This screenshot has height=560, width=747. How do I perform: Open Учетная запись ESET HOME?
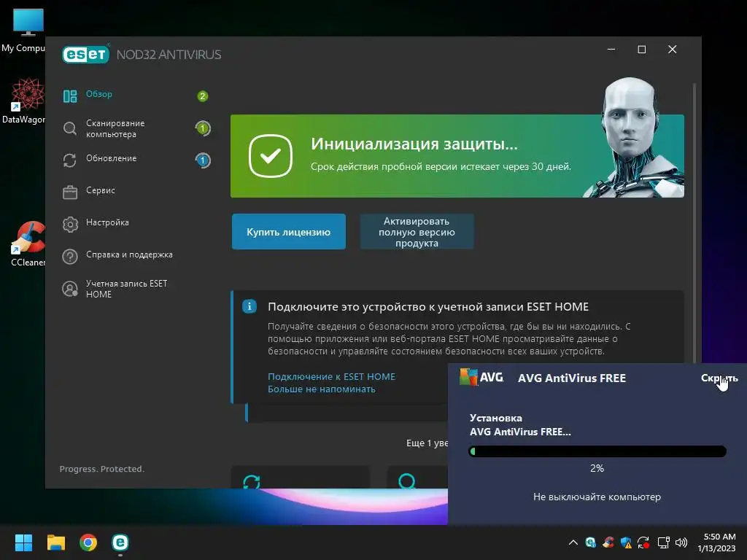pos(126,289)
